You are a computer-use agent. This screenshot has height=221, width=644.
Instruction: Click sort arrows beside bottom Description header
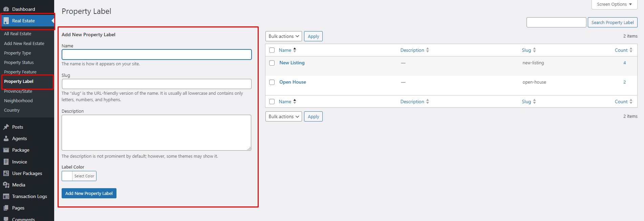[x=428, y=102]
